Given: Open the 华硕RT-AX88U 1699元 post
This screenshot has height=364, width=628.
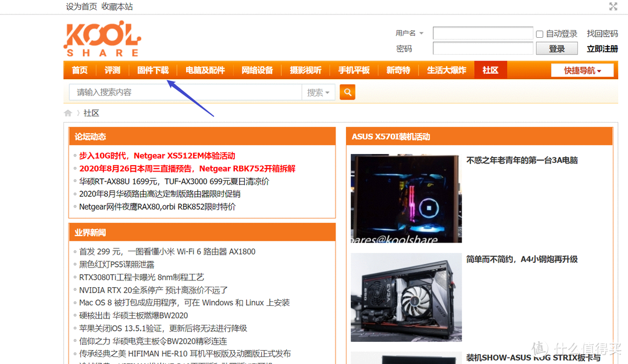Looking at the screenshot, I should 174,181.
